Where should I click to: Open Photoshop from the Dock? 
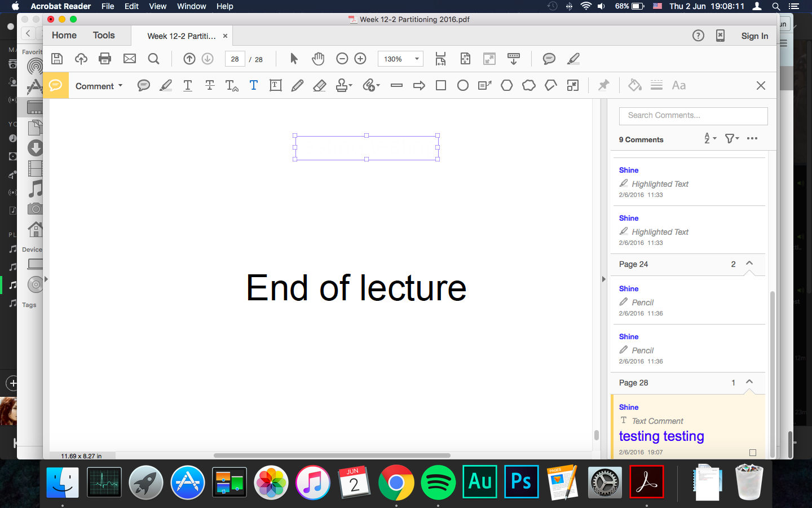click(521, 481)
